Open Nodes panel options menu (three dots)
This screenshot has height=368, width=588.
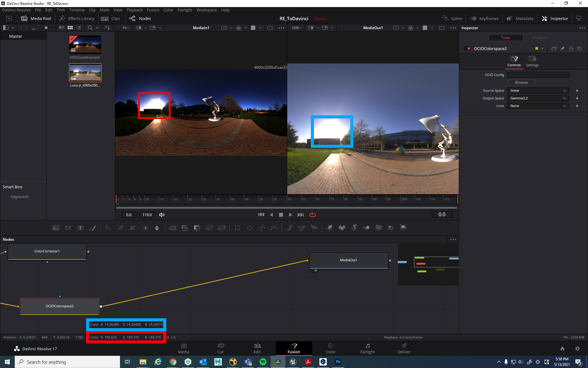click(453, 240)
